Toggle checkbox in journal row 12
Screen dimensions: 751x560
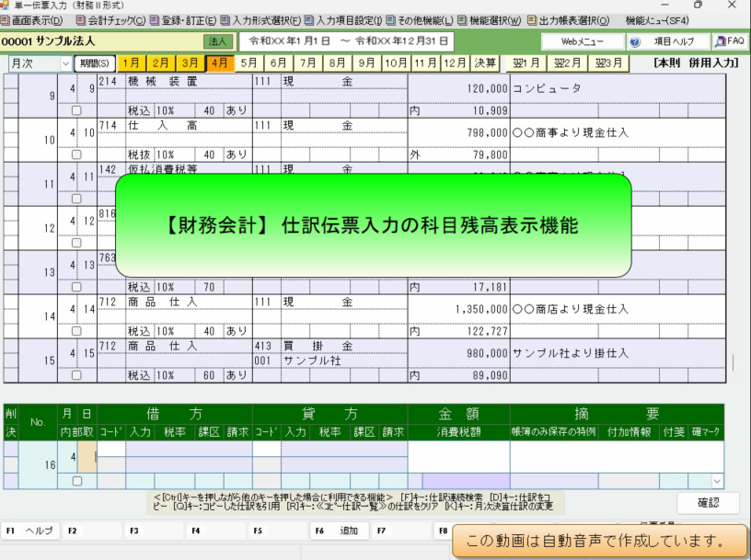(76, 243)
